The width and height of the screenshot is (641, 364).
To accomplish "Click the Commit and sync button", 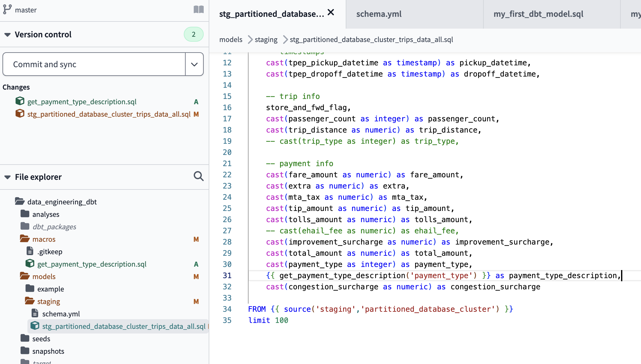I will pos(94,64).
